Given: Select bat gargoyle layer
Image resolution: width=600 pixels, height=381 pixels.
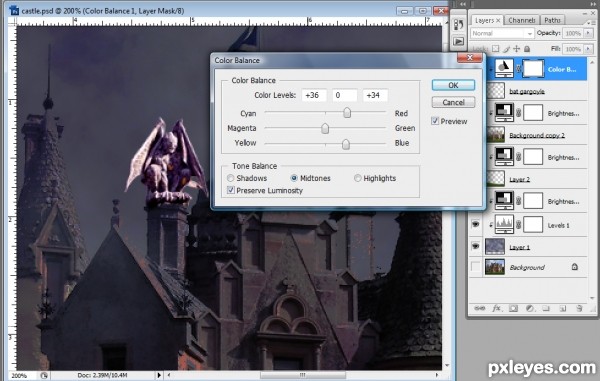Looking at the screenshot, I should tap(536, 91).
